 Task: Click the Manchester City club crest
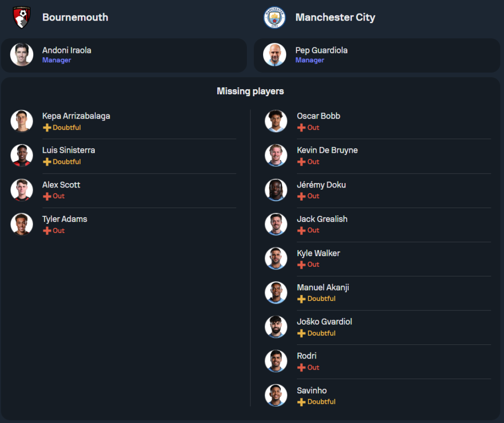coord(275,18)
